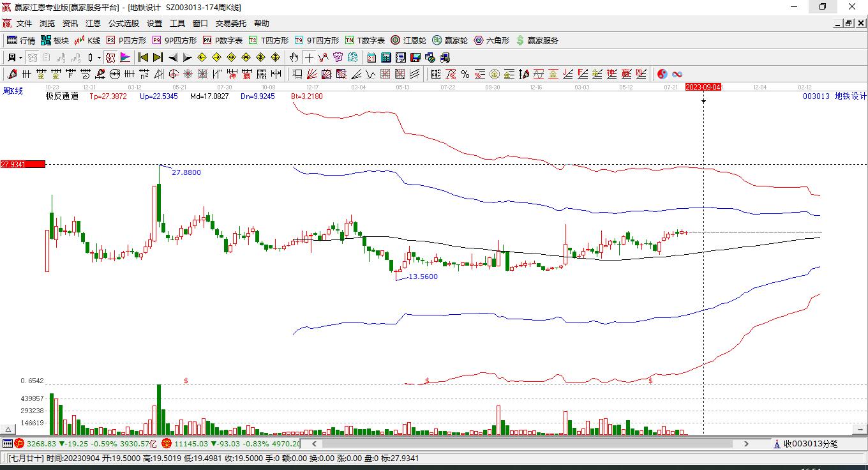Toggle the boxed red 极 indicator button
868x470 pixels.
tap(110, 57)
